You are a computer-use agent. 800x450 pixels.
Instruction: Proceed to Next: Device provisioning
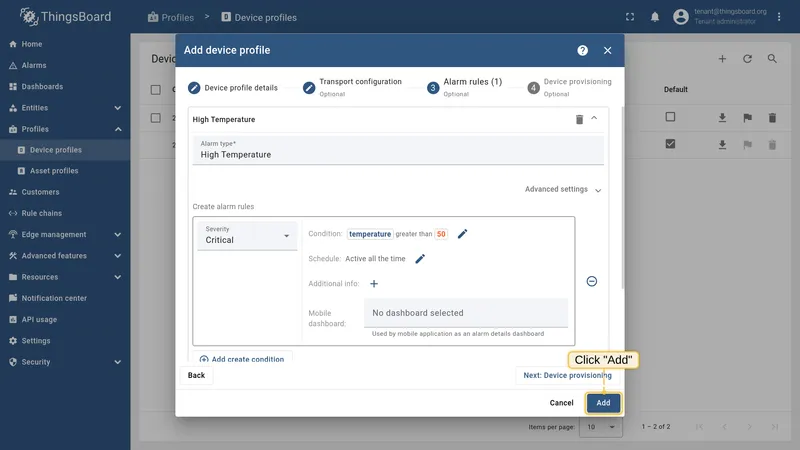pyautogui.click(x=567, y=375)
